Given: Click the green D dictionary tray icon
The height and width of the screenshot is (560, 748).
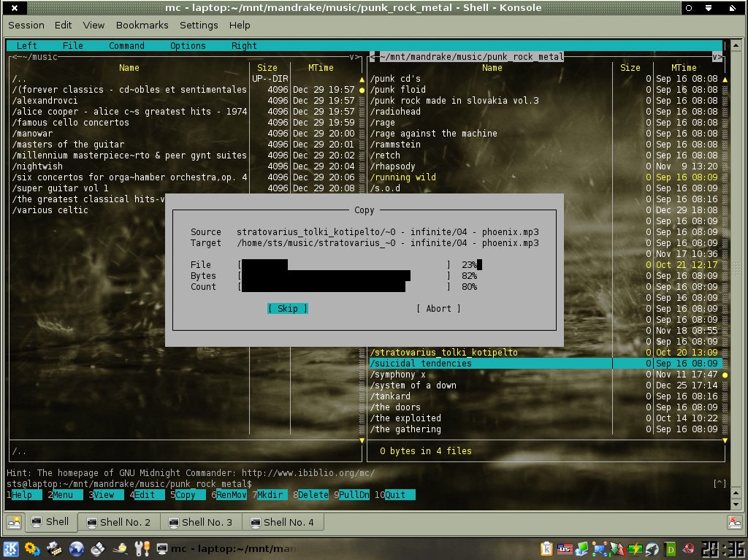Looking at the screenshot, I should click(671, 550).
